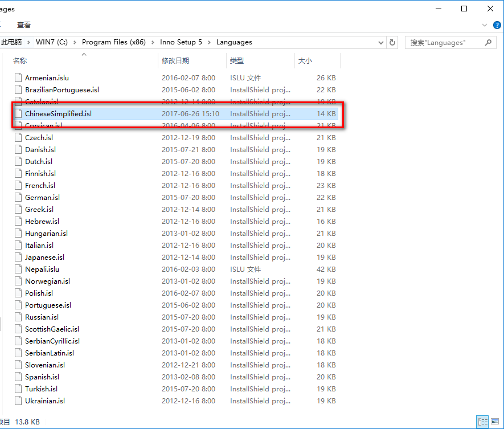This screenshot has height=429, width=504.
Task: Click the Nepali.islu file icon
Action: [x=18, y=269]
